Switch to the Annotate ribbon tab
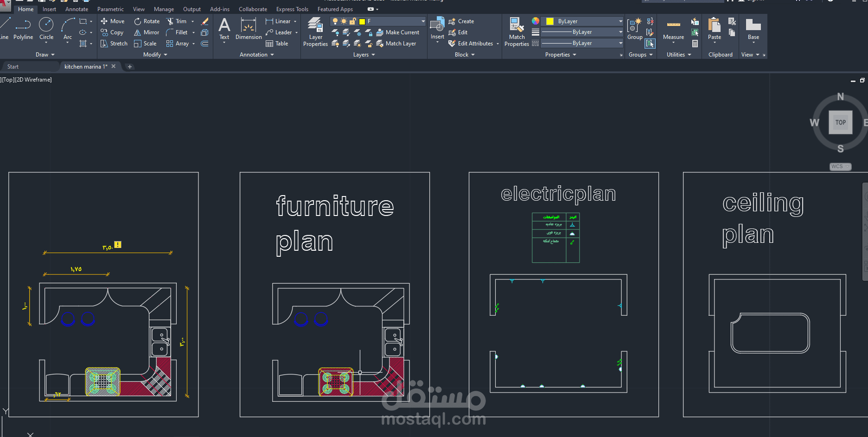868x437 pixels. [x=77, y=9]
